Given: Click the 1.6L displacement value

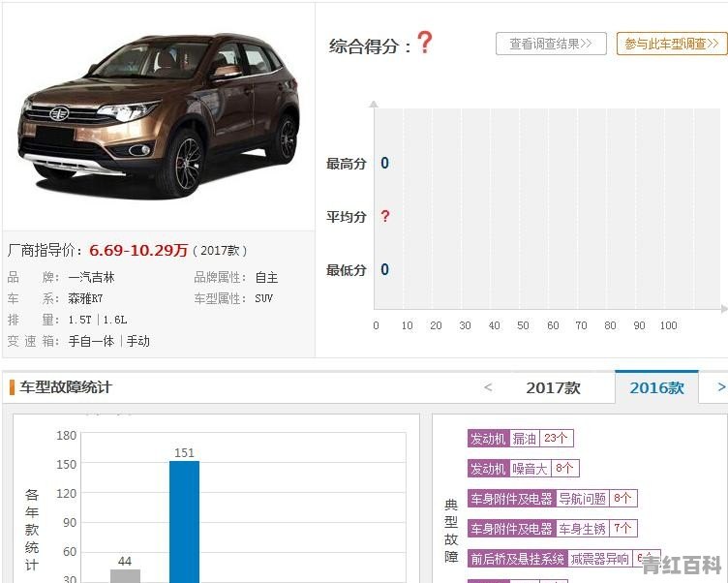Looking at the screenshot, I should (x=114, y=320).
